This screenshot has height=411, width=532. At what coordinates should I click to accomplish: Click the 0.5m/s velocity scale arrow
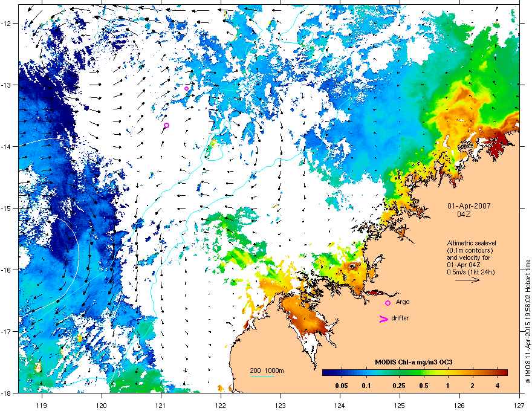pos(467,280)
